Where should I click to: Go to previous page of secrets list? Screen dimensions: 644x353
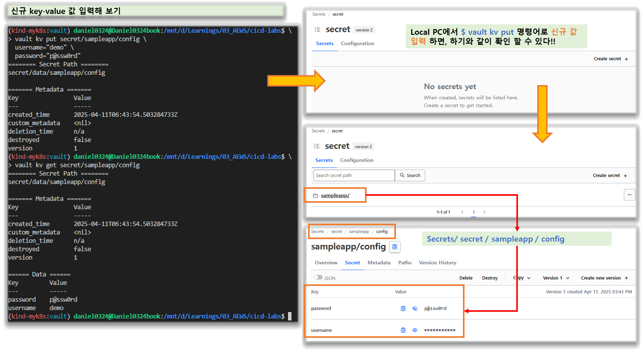point(462,212)
